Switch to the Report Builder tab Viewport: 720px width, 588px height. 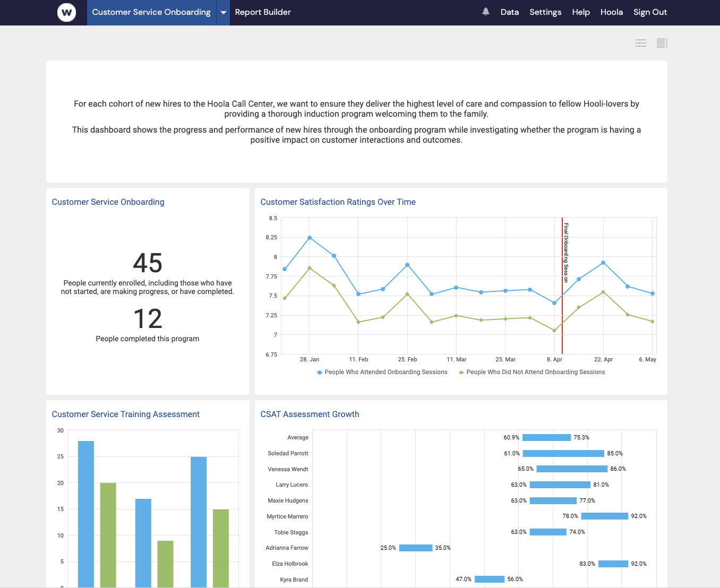(x=262, y=12)
